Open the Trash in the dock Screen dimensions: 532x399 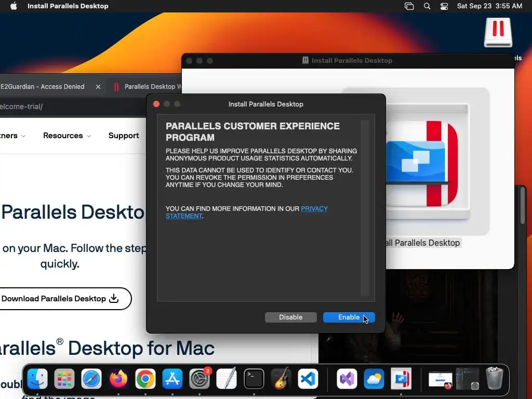click(x=495, y=378)
